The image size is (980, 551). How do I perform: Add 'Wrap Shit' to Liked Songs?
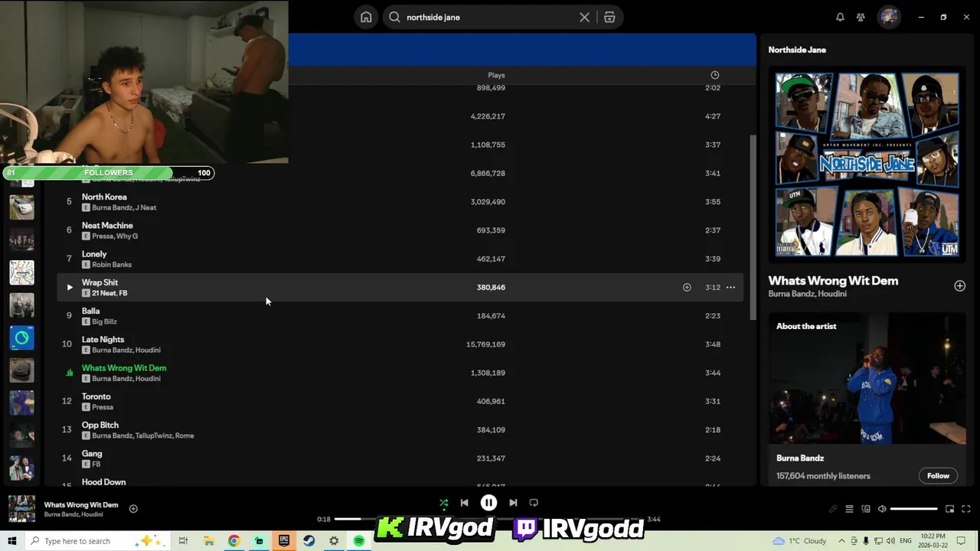point(687,287)
